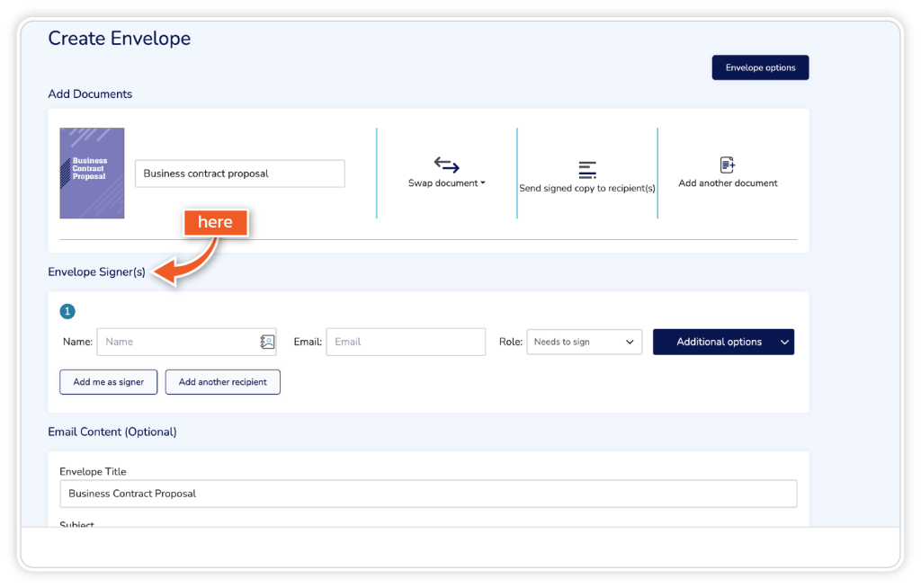Click "Send signed copy to recipient(s)" text
The height and width of the screenshot is (588, 921).
(587, 189)
